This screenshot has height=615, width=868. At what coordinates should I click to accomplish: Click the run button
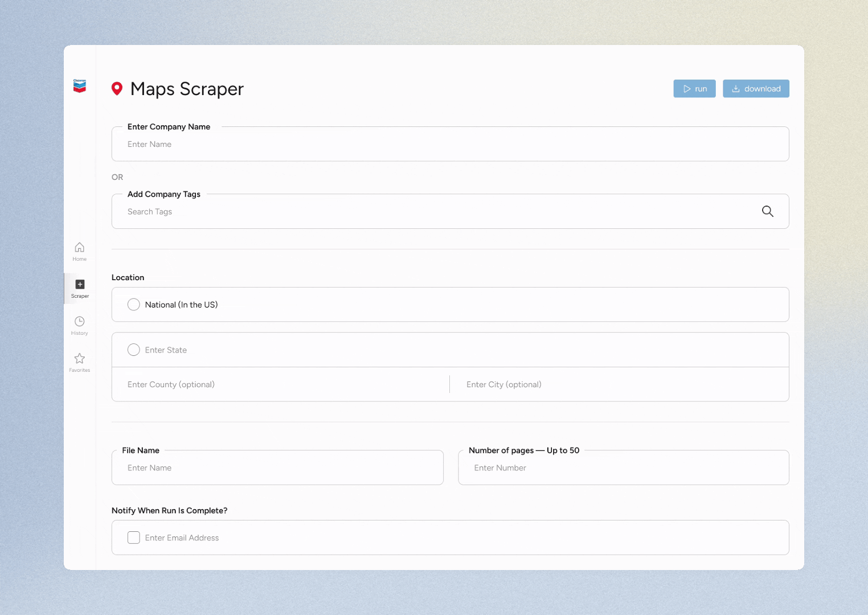694,89
